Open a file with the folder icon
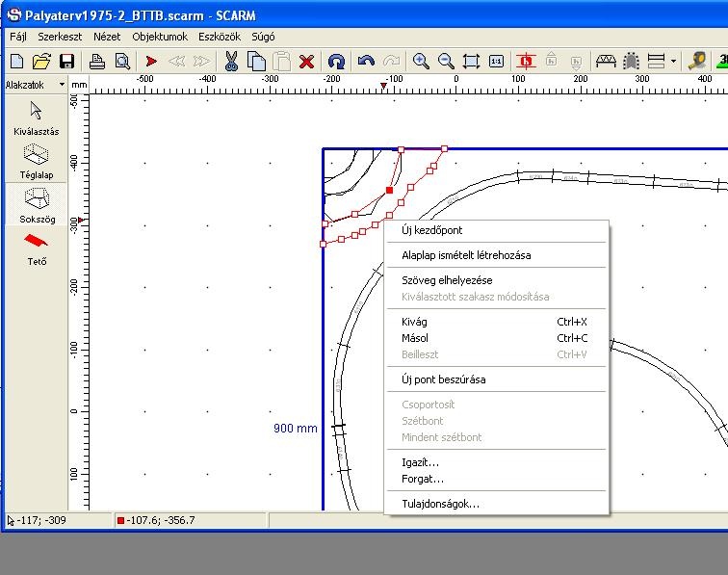This screenshot has width=728, height=575. (41, 62)
